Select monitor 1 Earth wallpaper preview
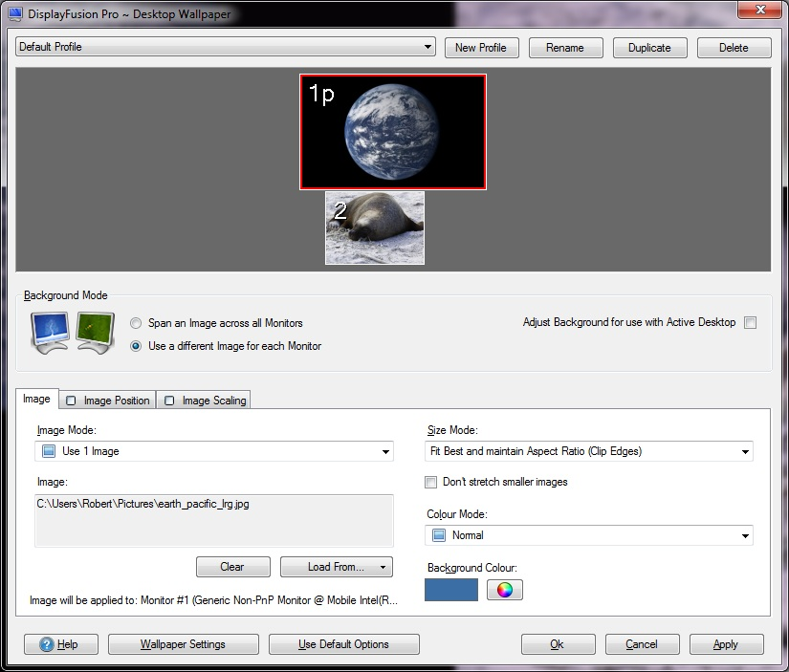Image resolution: width=789 pixels, height=672 pixels. click(392, 132)
